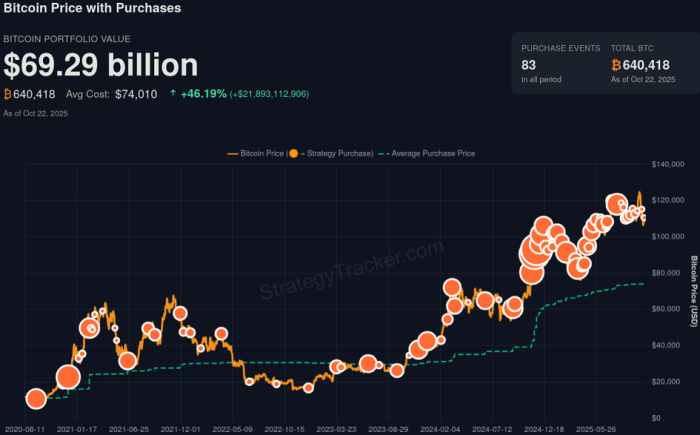This screenshot has height=435, width=700.
Task: Select the first purchase bubble at 2020-08-11
Action: (36, 399)
